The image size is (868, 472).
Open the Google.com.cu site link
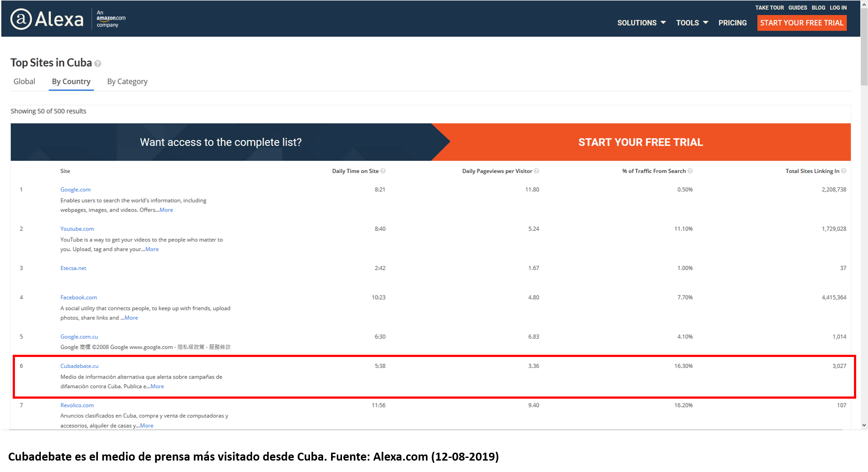[x=79, y=337]
